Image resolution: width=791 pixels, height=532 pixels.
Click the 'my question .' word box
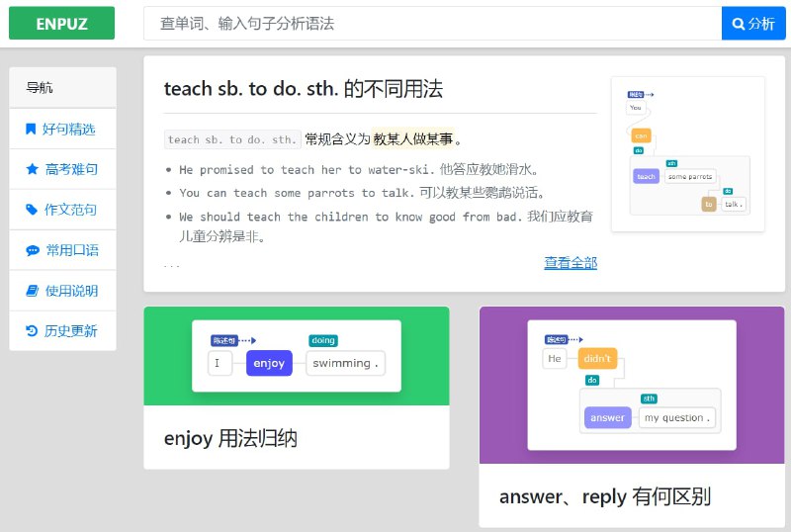pos(677,417)
